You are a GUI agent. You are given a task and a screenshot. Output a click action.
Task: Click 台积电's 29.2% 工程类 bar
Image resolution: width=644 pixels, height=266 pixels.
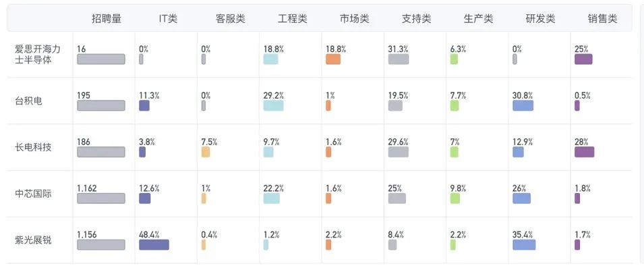(x=274, y=106)
